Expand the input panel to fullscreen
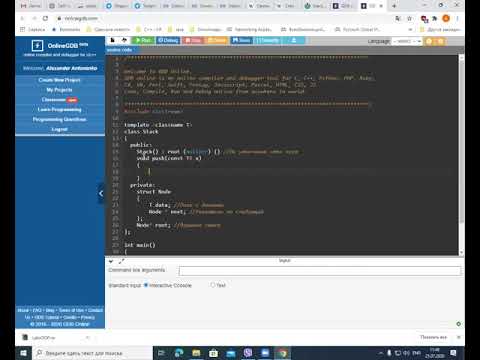480x360 pixels. 121,261
